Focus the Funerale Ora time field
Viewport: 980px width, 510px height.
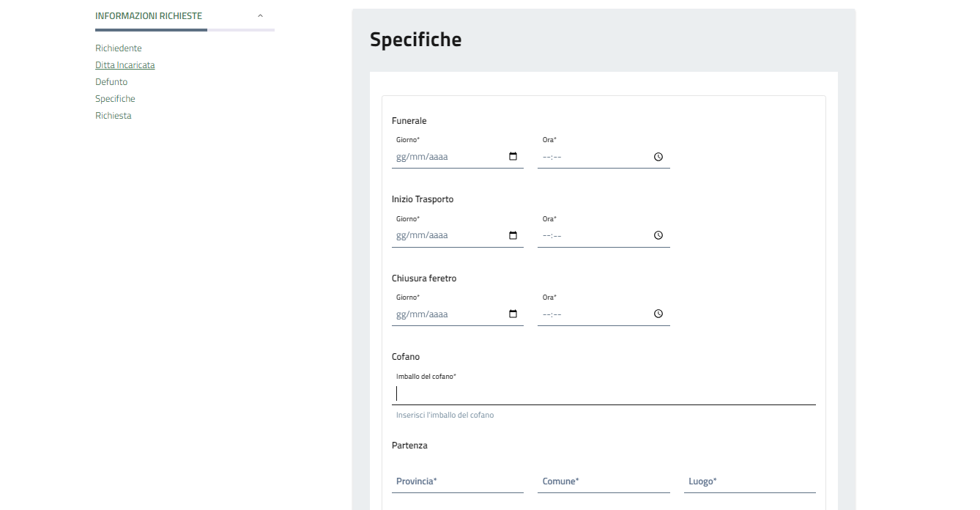[593, 157]
